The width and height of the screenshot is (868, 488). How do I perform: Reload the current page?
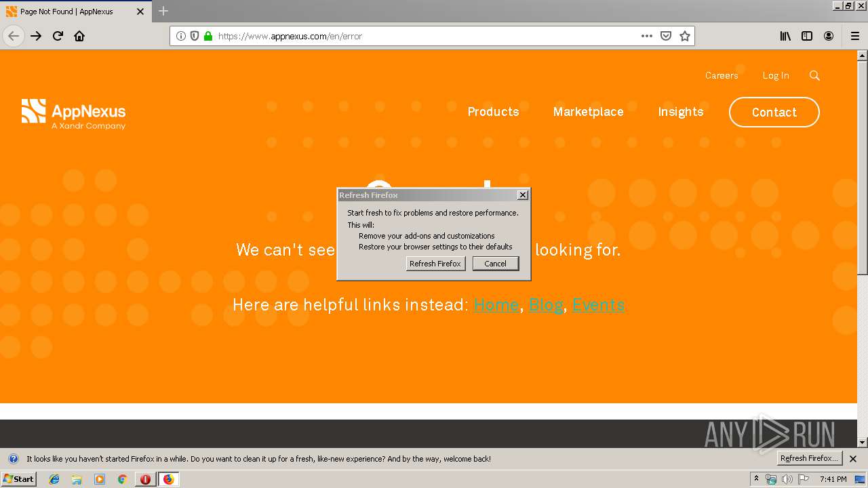click(58, 36)
